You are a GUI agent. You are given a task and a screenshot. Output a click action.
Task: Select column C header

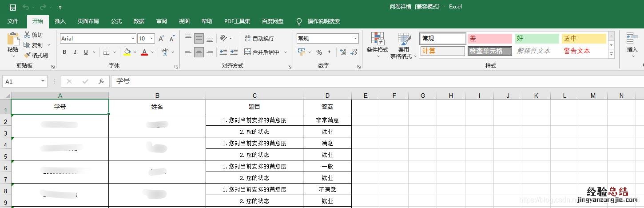254,96
